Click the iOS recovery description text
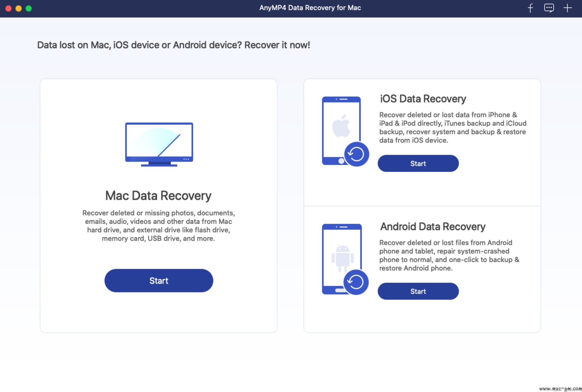The width and height of the screenshot is (582, 392). [453, 128]
